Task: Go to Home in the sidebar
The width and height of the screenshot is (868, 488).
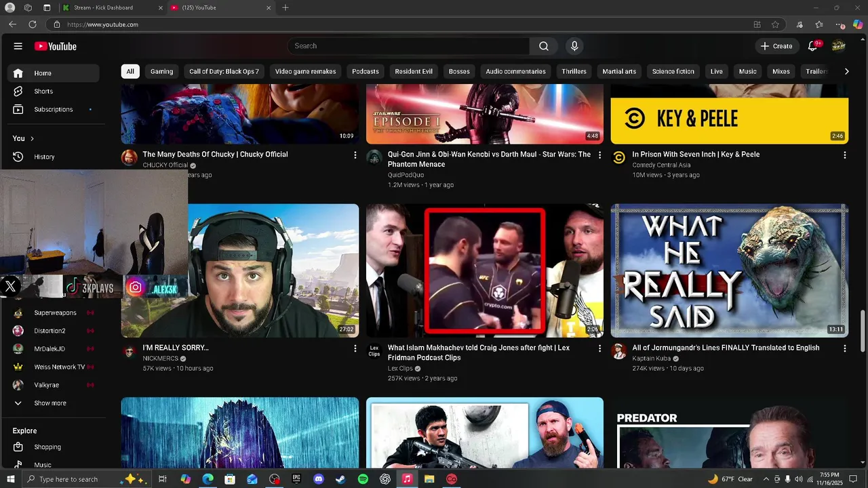Action: [54, 73]
